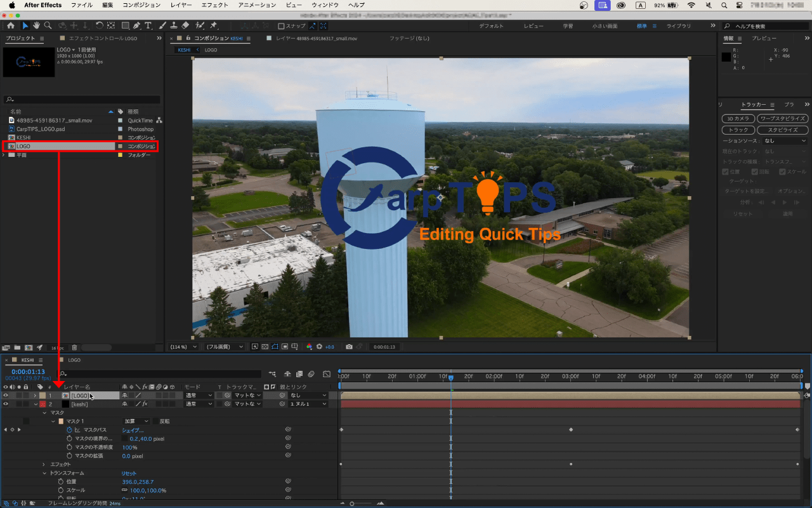Select the Rotation tool
The height and width of the screenshot is (508, 812).
(100, 25)
